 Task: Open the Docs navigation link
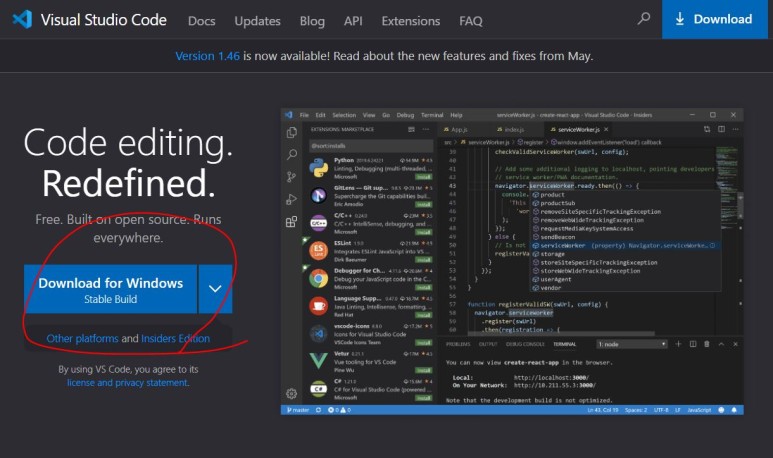[202, 21]
